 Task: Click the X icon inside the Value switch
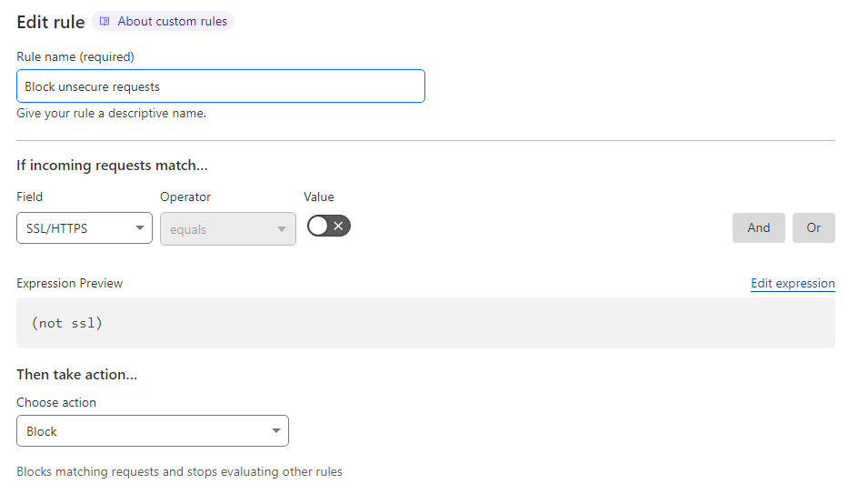(x=338, y=226)
